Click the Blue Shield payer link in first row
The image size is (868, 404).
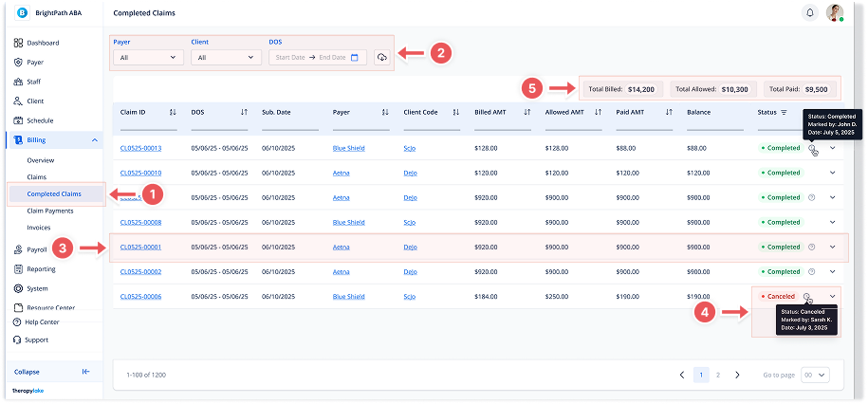point(348,148)
